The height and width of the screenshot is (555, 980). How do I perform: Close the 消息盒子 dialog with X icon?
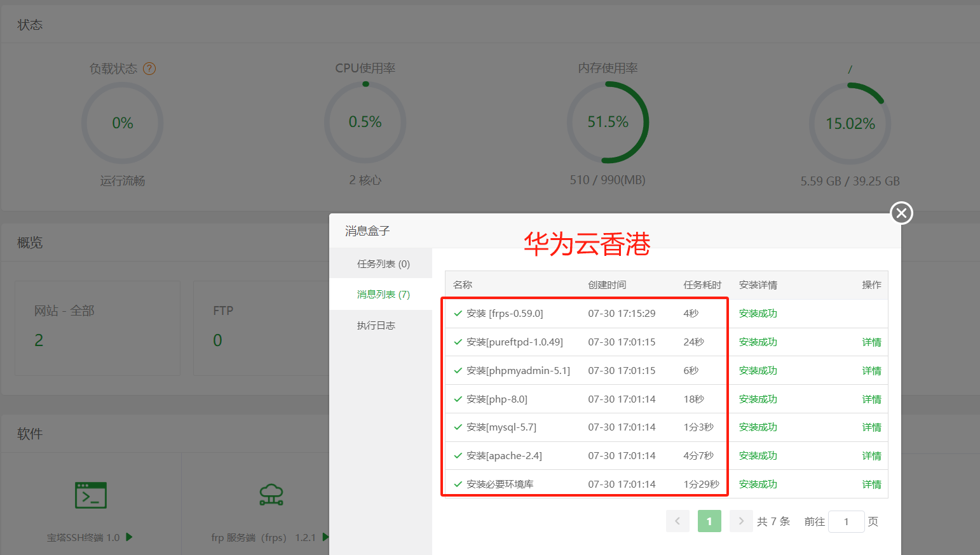tap(901, 213)
